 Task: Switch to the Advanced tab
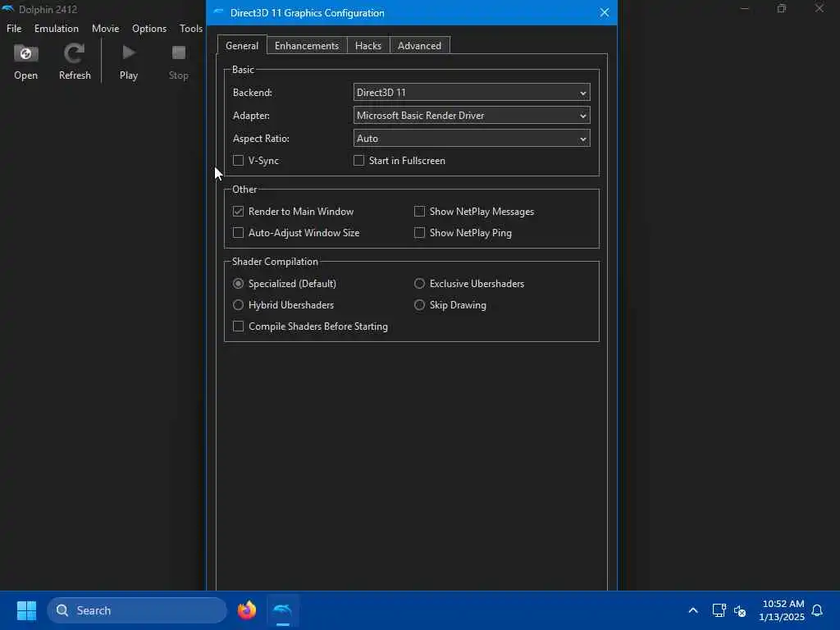[x=419, y=46]
